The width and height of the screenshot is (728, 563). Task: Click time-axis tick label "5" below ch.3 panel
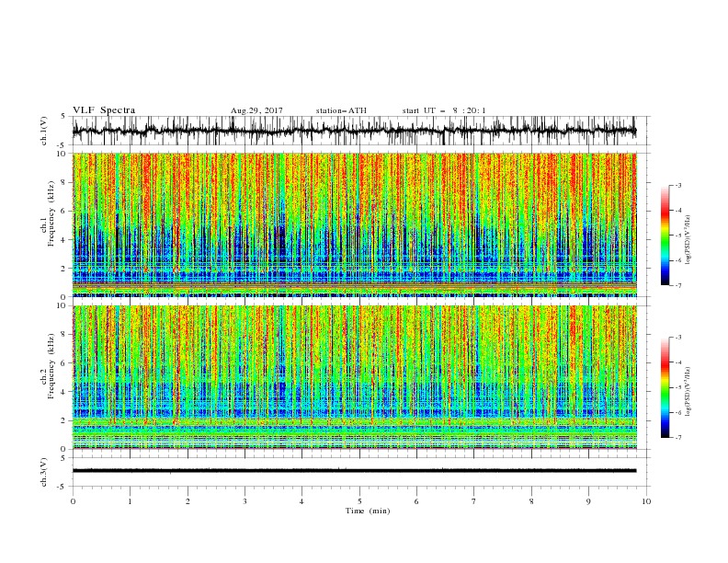359,501
